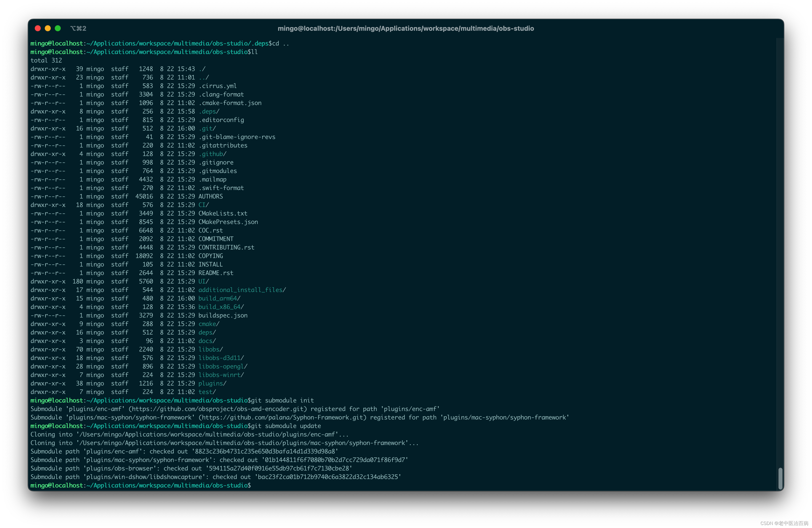
Task: Click the 'libobs-opengl/' directory entry
Action: click(x=223, y=367)
